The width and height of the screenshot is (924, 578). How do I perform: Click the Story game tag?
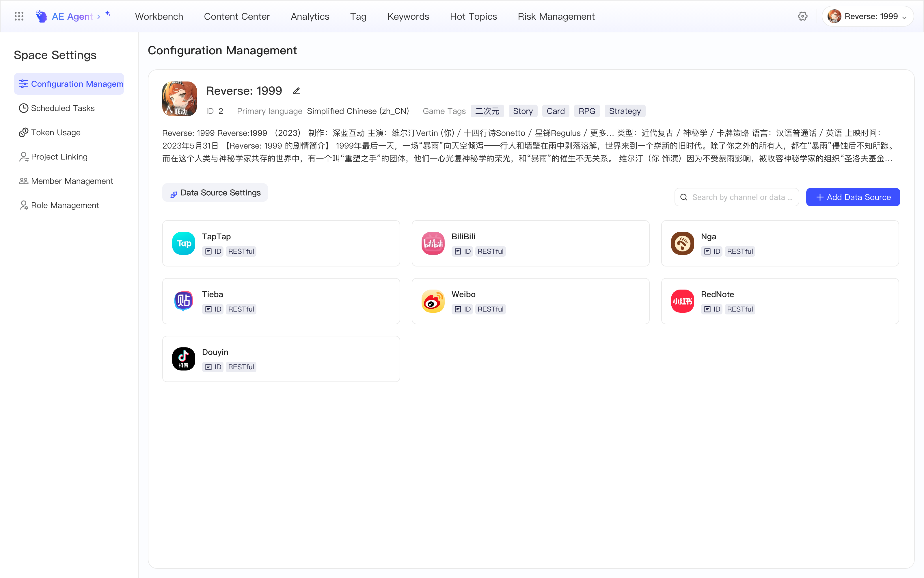click(x=523, y=111)
